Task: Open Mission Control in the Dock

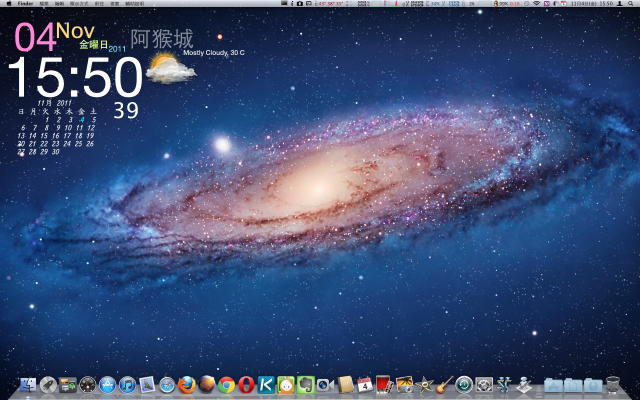Action: coord(68,385)
